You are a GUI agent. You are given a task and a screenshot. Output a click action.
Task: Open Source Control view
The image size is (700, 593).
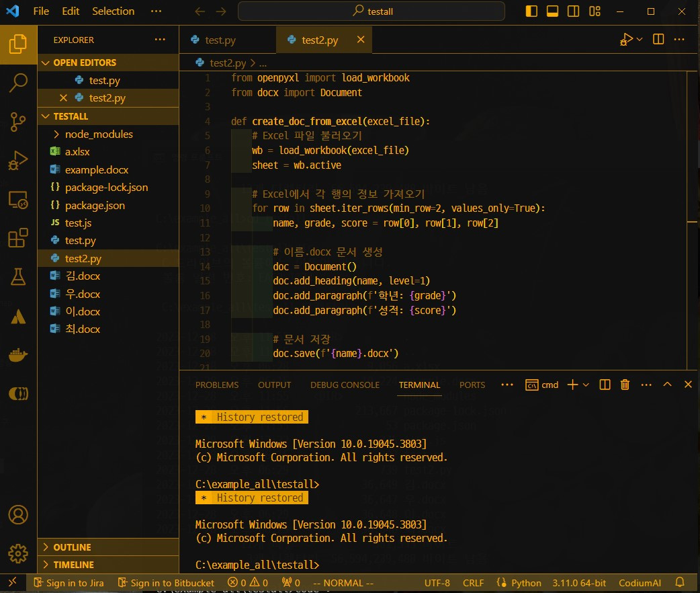(18, 122)
